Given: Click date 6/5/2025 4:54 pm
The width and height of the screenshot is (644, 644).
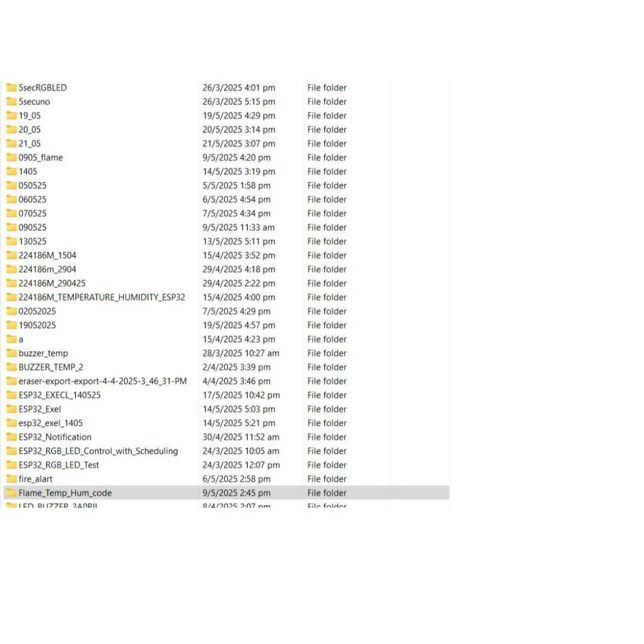Looking at the screenshot, I should [237, 199].
